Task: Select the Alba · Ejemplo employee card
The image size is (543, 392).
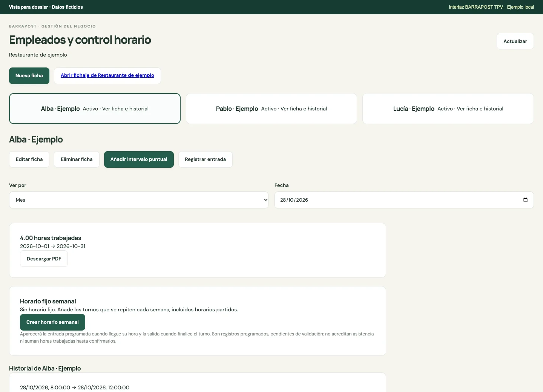Action: coord(95,109)
